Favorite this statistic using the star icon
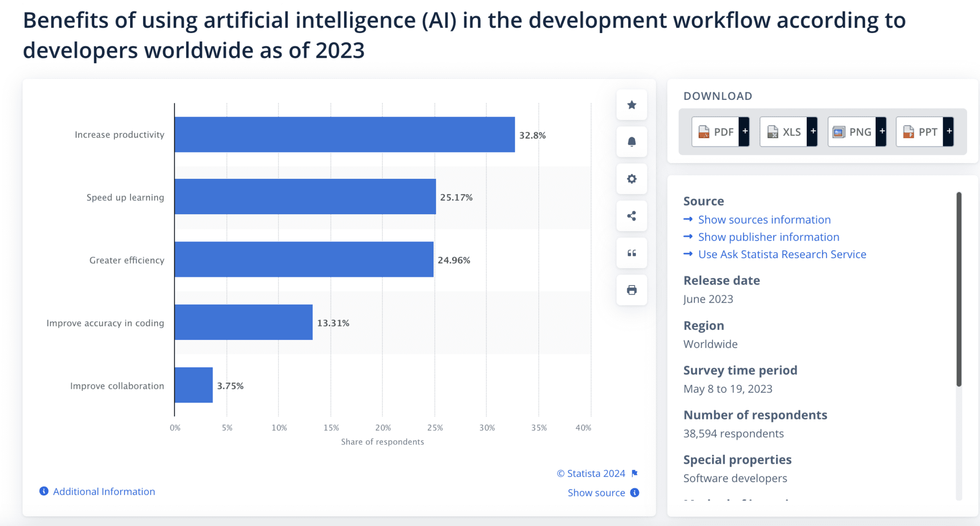980x526 pixels. (x=631, y=105)
